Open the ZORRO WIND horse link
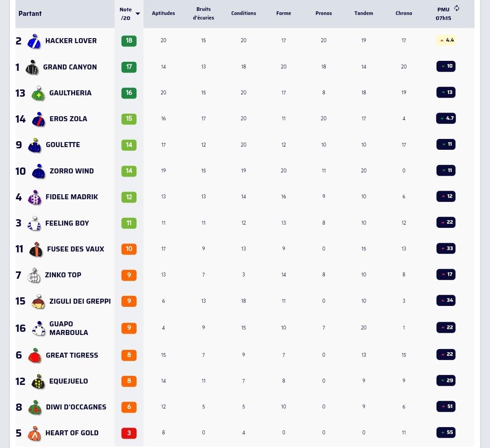 [72, 171]
